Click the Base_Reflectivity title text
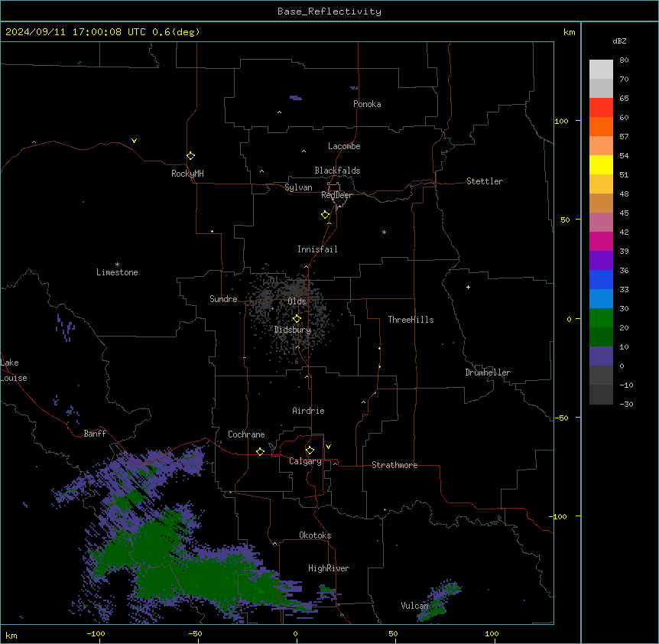The image size is (659, 644). [x=329, y=11]
